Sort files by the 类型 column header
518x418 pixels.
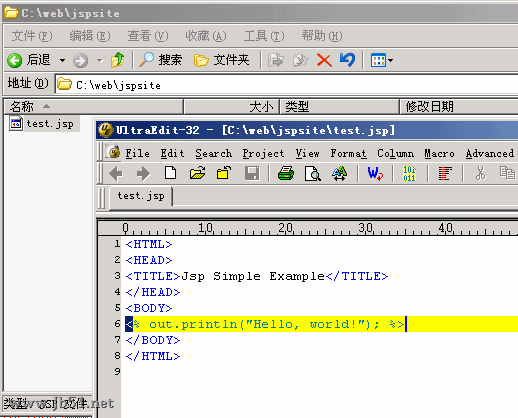pyautogui.click(x=340, y=107)
